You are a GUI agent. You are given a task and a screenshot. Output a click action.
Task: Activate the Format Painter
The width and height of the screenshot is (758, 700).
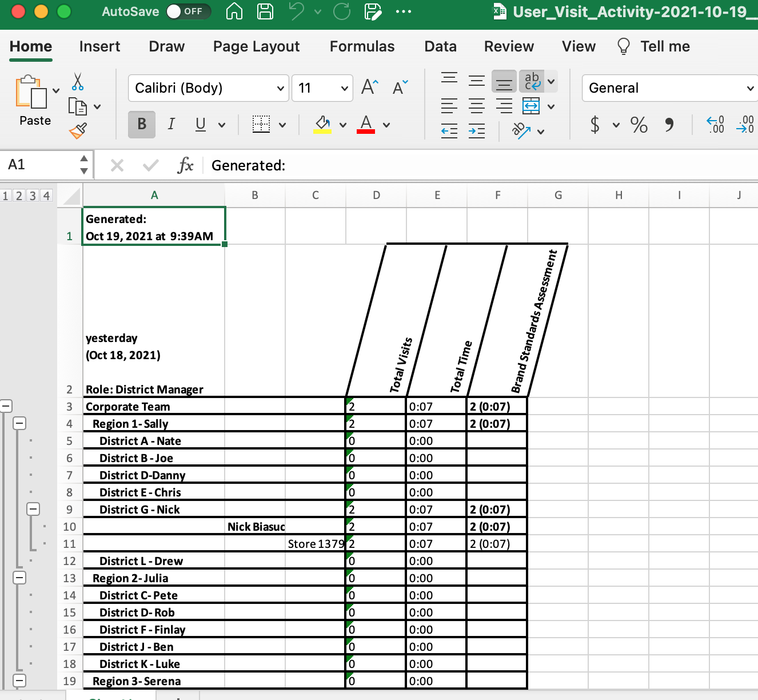pyautogui.click(x=78, y=130)
